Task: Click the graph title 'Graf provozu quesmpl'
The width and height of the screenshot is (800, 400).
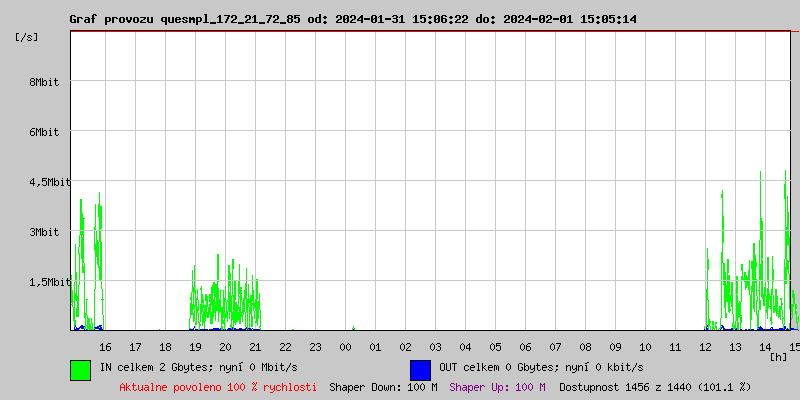Action: (352, 19)
